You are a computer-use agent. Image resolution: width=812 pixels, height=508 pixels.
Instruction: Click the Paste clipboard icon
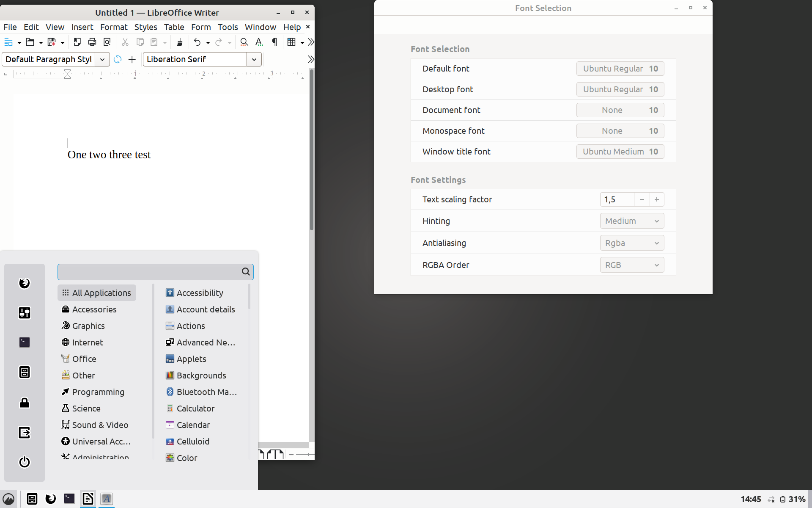[x=154, y=42]
